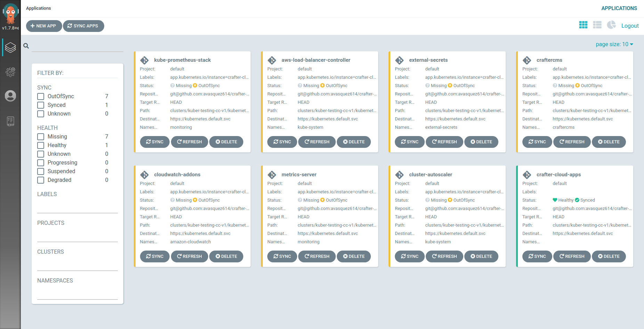Check the Progressing health filter

[x=41, y=163]
